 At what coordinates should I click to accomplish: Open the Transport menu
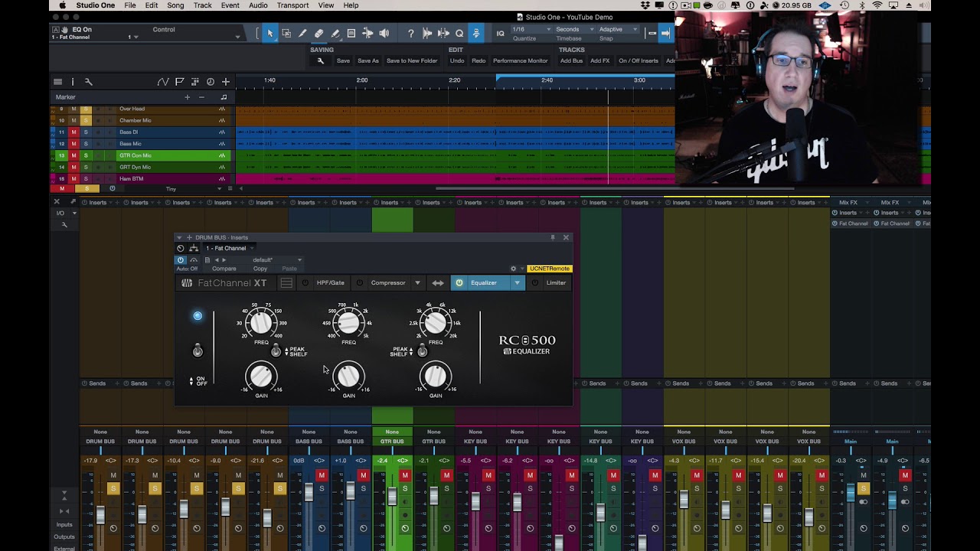(292, 5)
